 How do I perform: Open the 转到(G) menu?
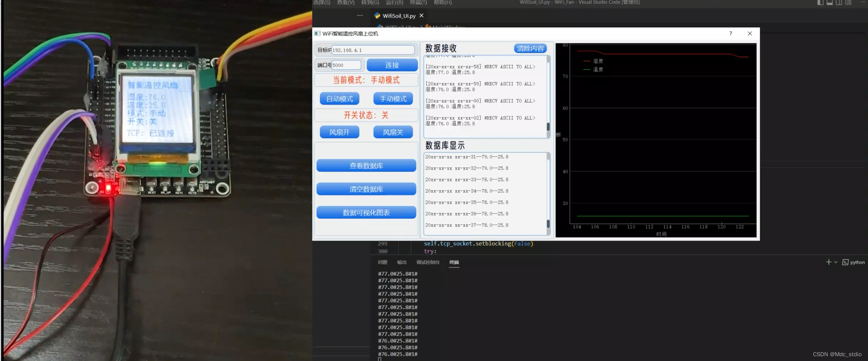[370, 2]
